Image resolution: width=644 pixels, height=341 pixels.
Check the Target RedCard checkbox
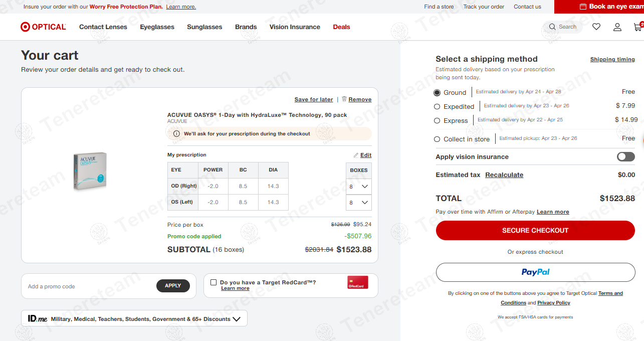coord(213,282)
